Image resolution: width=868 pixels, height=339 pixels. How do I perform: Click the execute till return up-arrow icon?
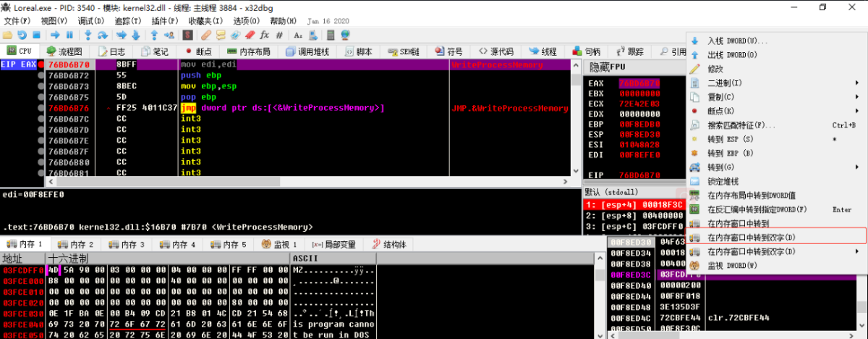point(154,35)
